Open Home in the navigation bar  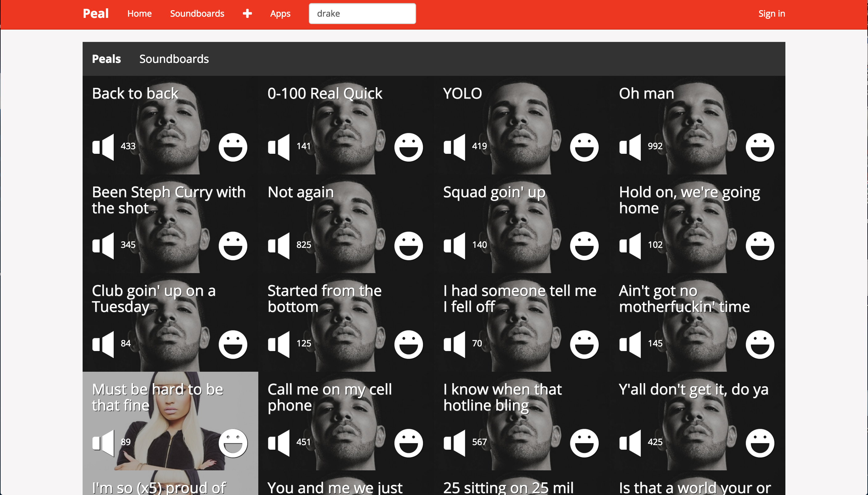tap(139, 14)
